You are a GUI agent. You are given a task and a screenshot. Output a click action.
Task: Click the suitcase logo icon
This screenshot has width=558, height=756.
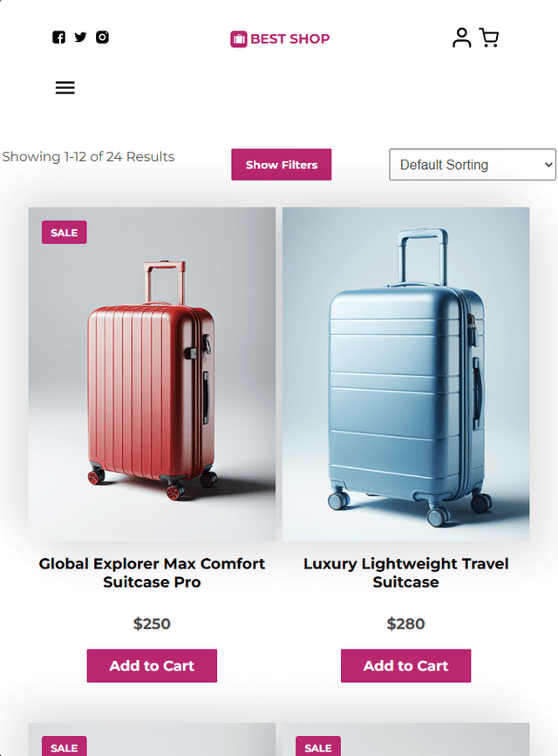click(x=238, y=39)
